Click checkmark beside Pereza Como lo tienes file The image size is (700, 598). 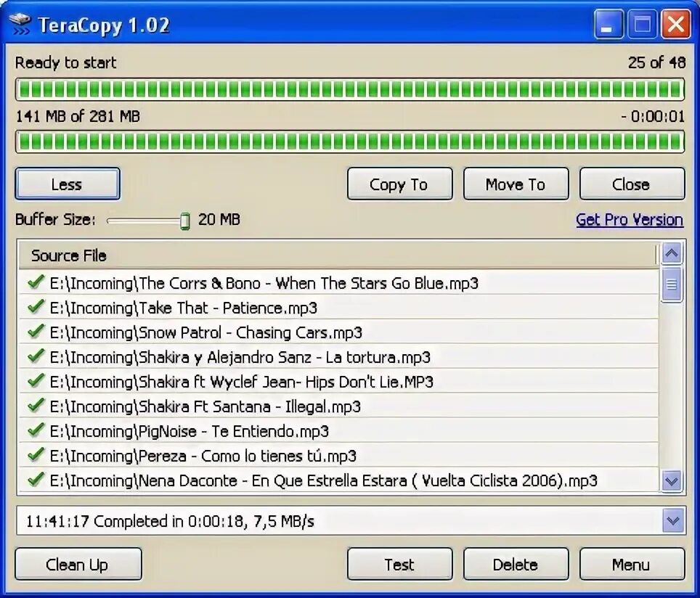pyautogui.click(x=36, y=455)
